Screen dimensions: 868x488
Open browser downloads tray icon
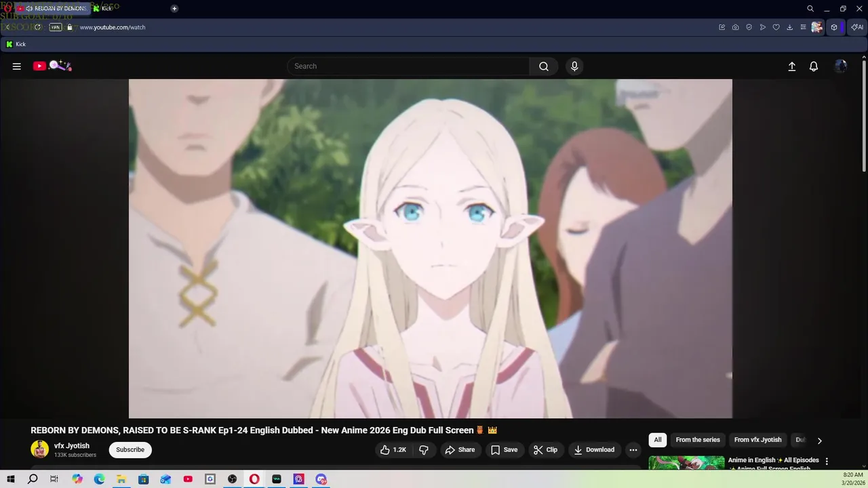pos(790,27)
